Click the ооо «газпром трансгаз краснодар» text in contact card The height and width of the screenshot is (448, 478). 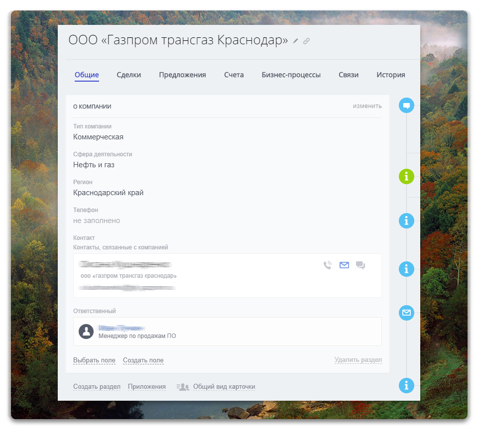pos(128,276)
